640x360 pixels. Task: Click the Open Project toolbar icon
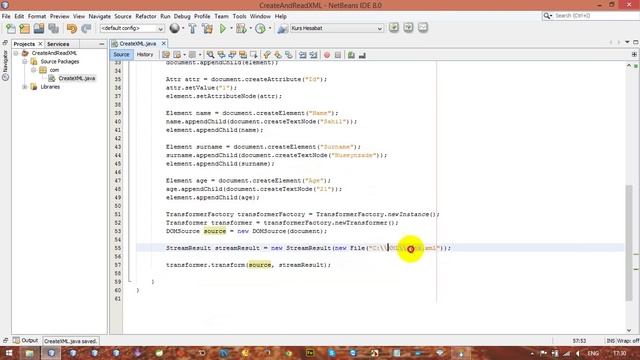(x=39, y=28)
